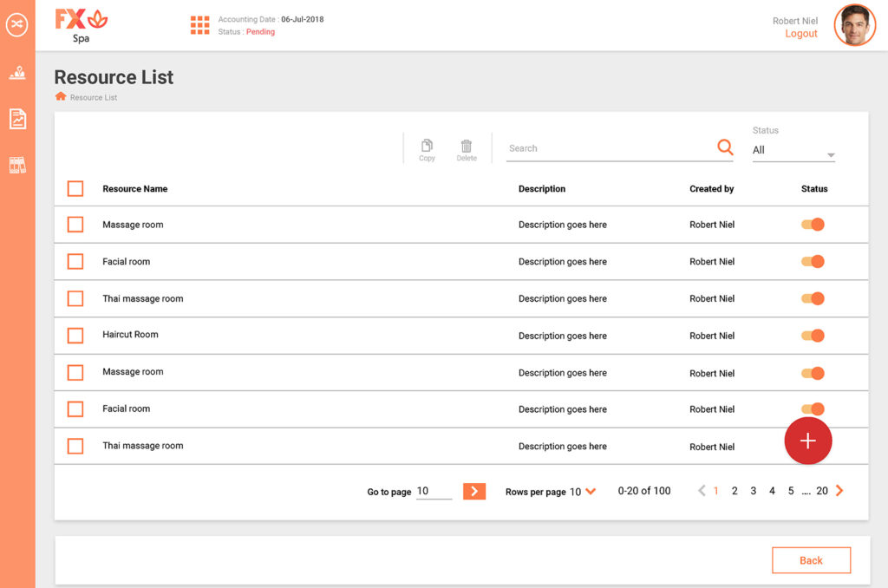Click the Delete trash icon

click(467, 149)
